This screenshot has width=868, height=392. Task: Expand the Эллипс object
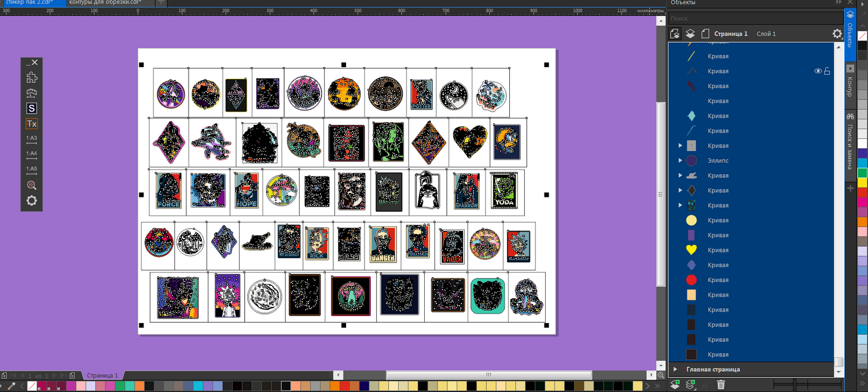tap(681, 160)
